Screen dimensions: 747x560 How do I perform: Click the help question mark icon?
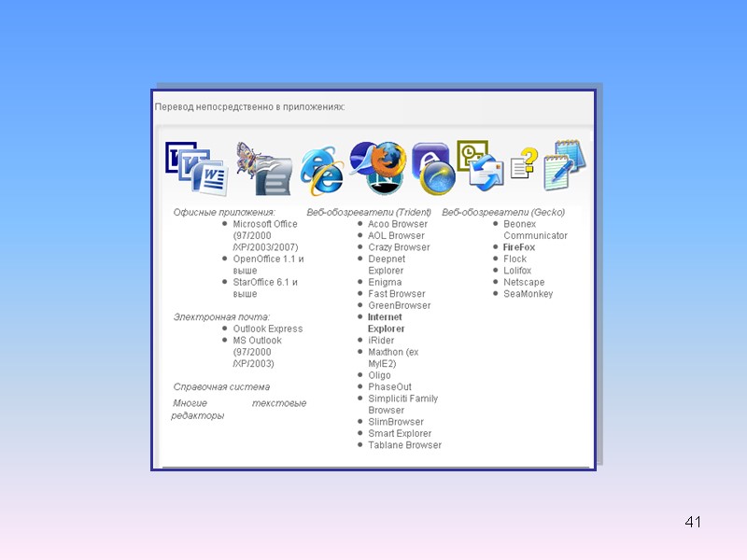tap(524, 162)
